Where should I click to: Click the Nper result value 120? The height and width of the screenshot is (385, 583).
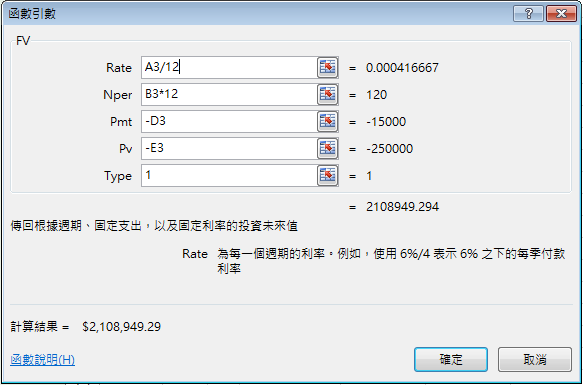pyautogui.click(x=376, y=95)
